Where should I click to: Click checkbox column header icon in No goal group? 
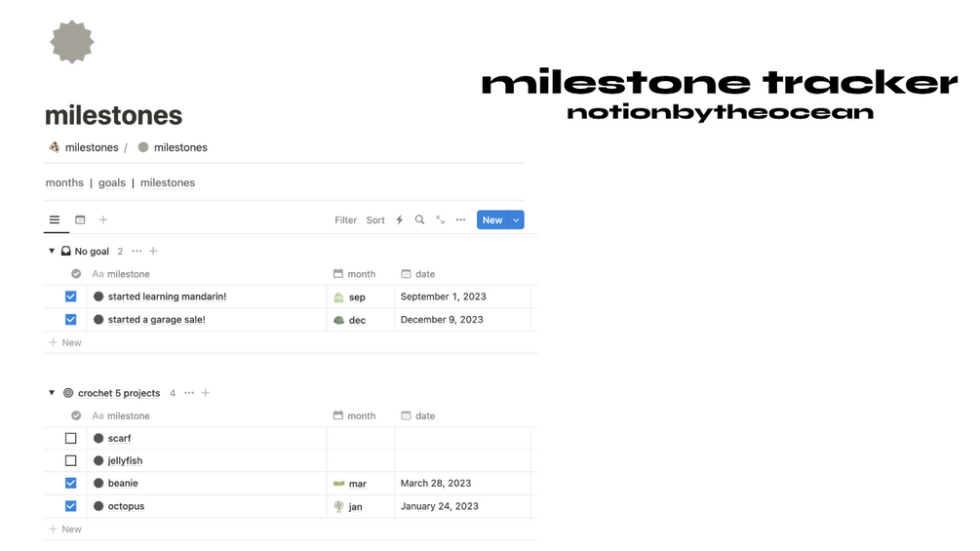76,274
